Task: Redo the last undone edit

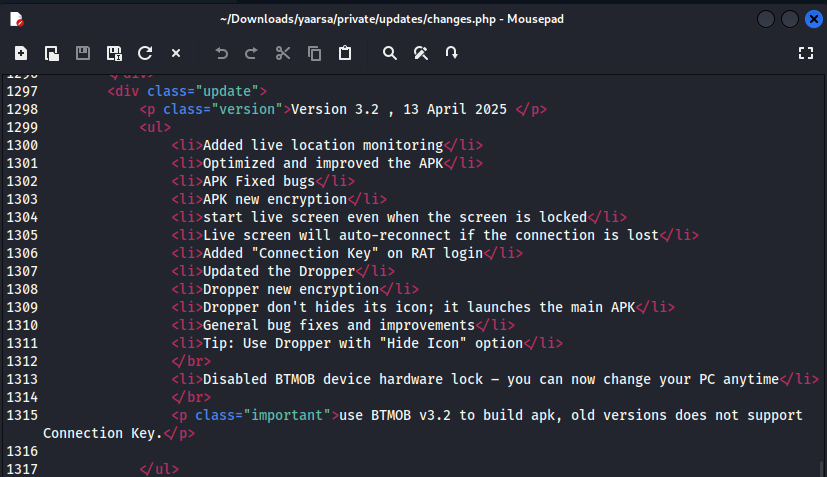Action: coord(252,53)
